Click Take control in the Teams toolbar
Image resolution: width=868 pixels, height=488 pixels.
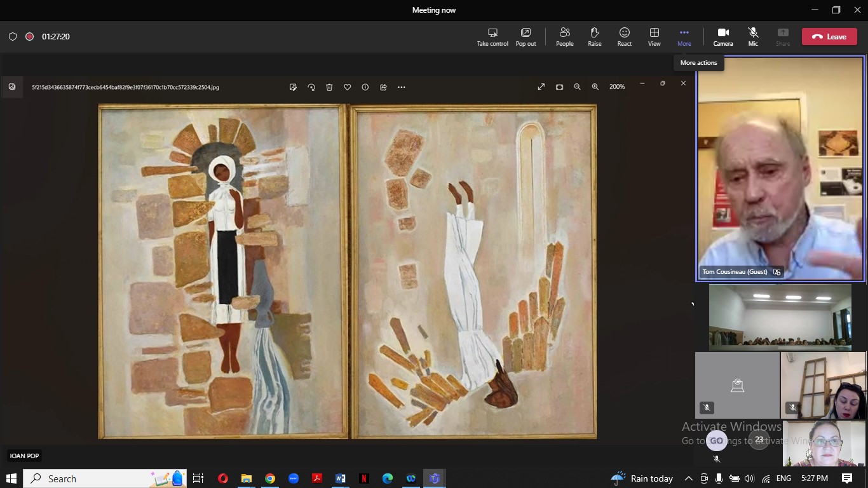[x=492, y=37]
